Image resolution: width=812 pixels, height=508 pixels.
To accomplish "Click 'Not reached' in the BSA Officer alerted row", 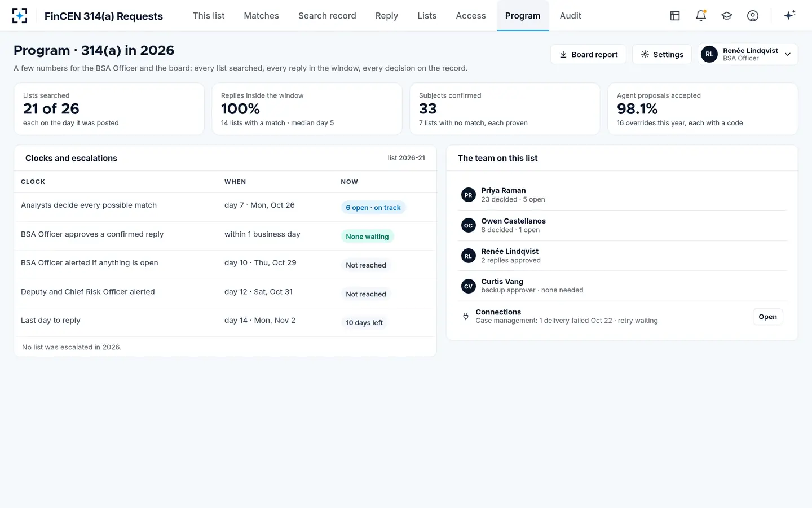I will (366, 265).
